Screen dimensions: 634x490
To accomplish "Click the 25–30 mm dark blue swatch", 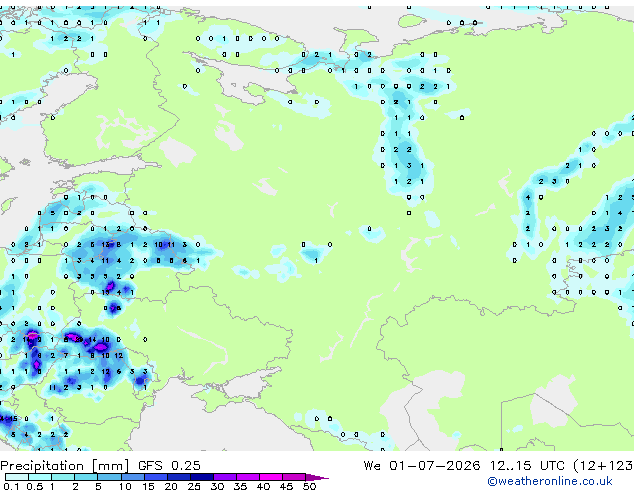I will [201, 477].
